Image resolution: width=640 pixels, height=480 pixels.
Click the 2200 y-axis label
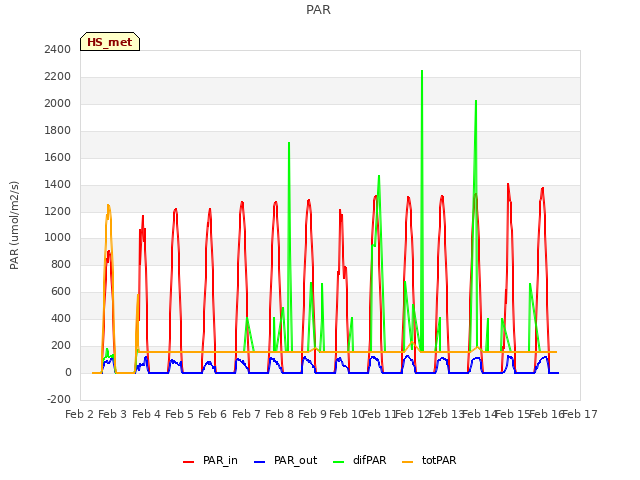tap(58, 77)
